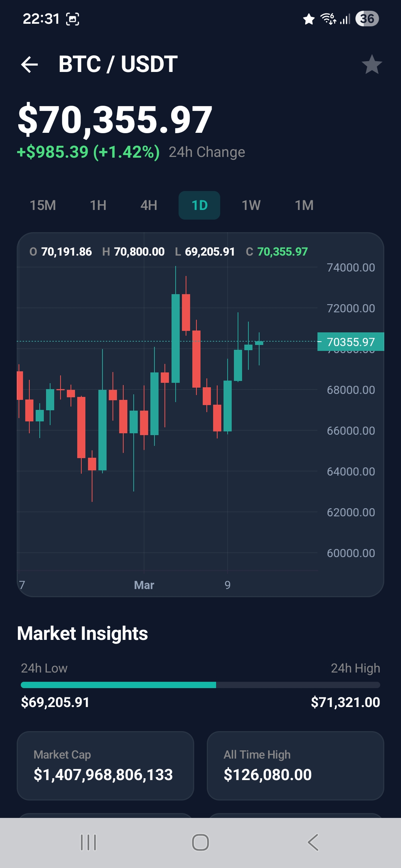
Task: Open the Market Cap card
Action: pos(105,766)
